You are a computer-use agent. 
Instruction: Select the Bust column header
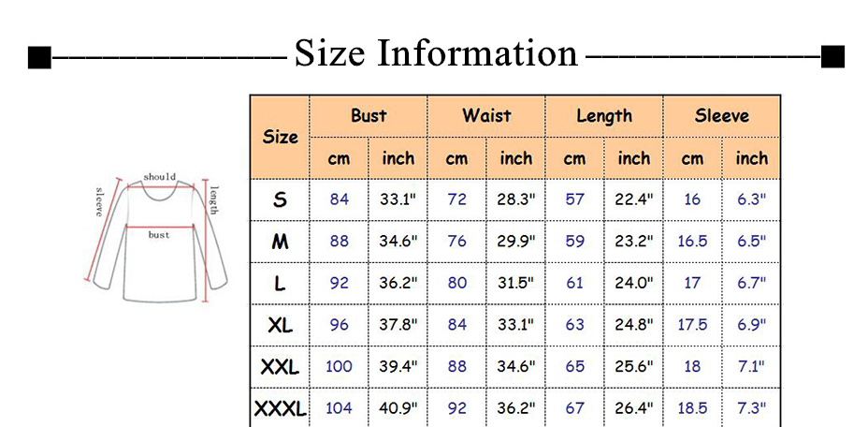tap(369, 116)
